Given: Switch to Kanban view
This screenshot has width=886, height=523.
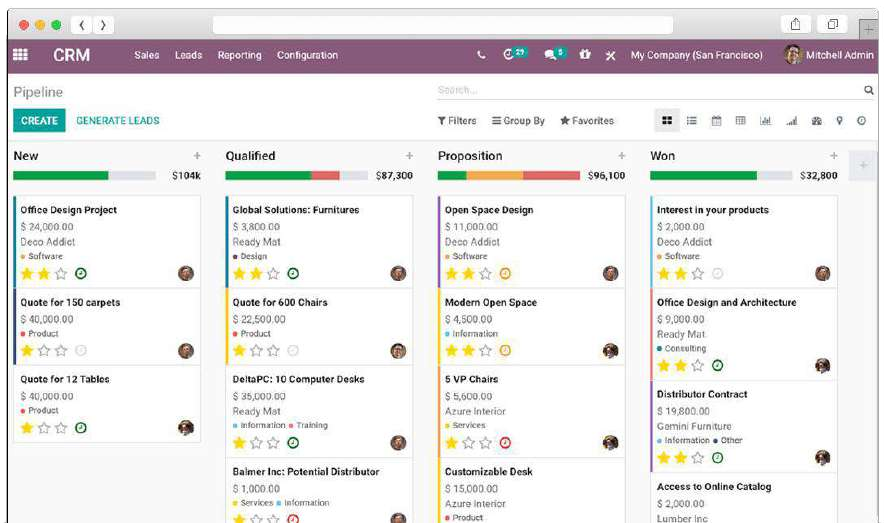Looking at the screenshot, I should (667, 121).
